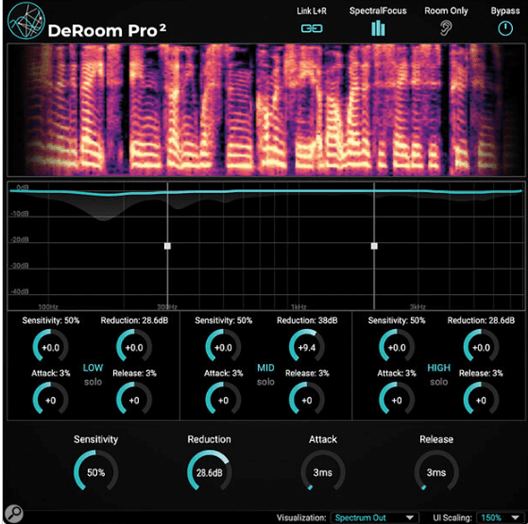The image size is (528, 524).
Task: Solo the MID band
Action: tap(266, 382)
